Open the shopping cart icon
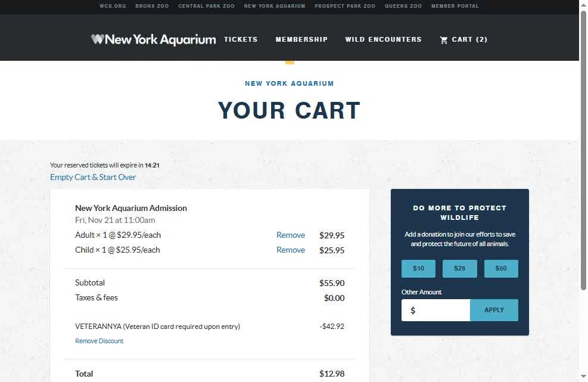The height and width of the screenshot is (382, 588). (444, 40)
